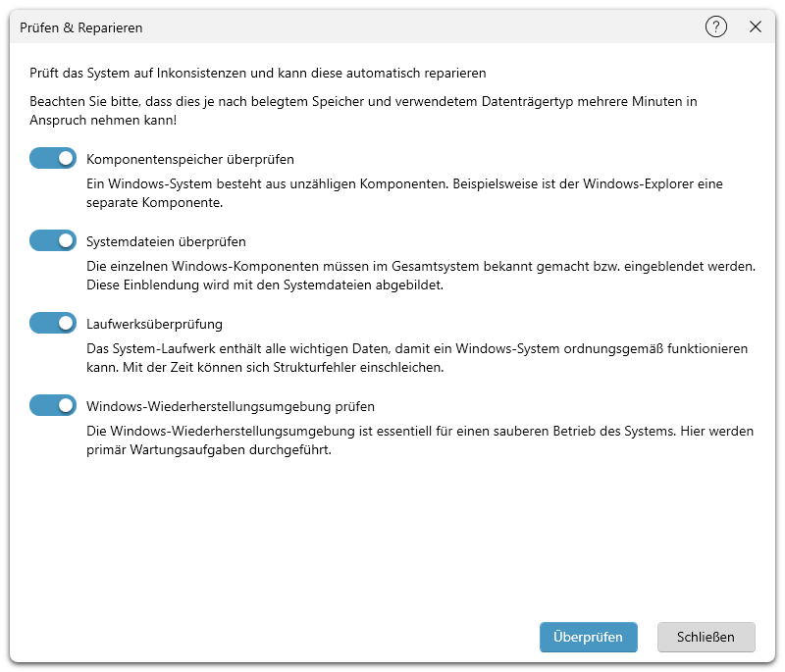Dismiss the dialog using Schließen

(x=706, y=637)
